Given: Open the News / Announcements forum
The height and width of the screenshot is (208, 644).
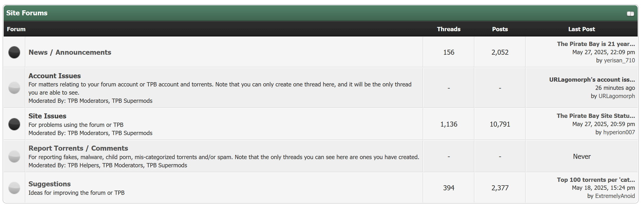Looking at the screenshot, I should [x=70, y=52].
